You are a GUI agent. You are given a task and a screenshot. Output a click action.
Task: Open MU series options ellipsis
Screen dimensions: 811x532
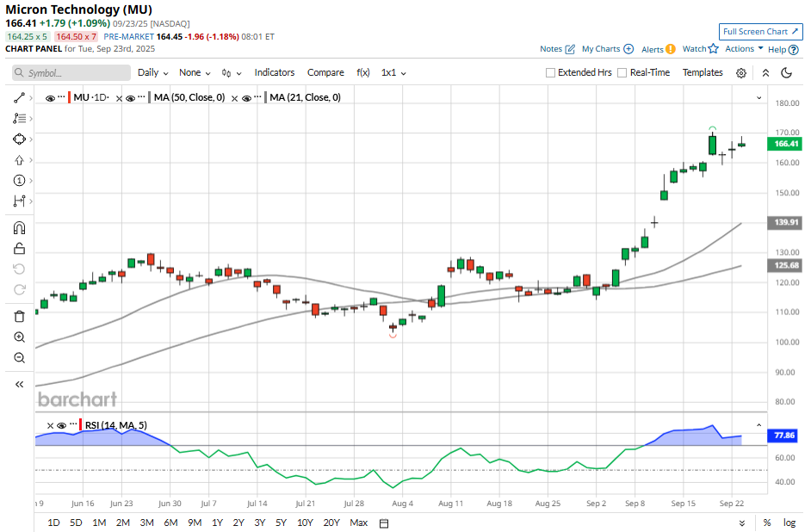[x=61, y=96]
